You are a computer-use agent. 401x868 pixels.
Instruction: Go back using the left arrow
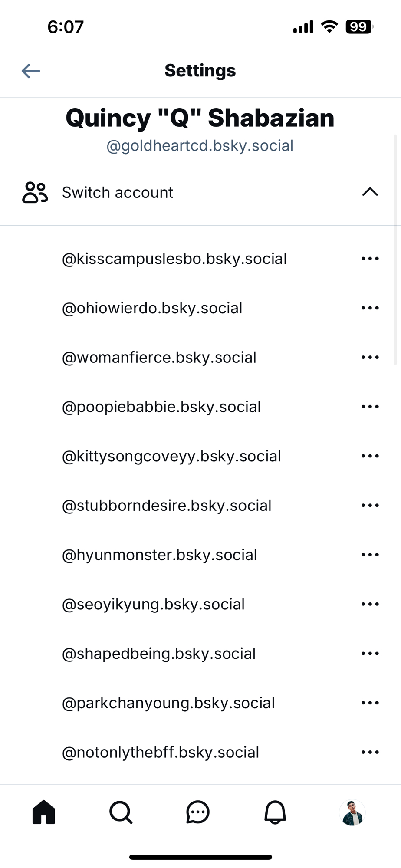(31, 71)
